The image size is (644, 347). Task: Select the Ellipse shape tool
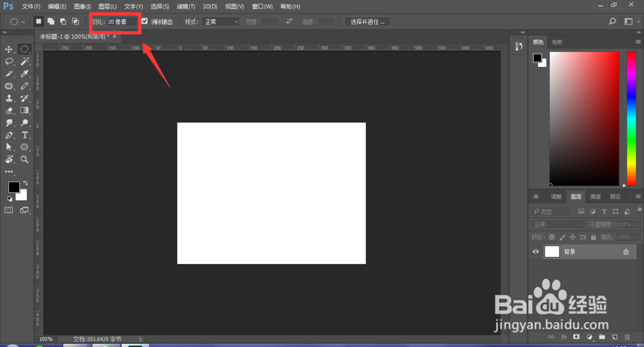(x=24, y=147)
